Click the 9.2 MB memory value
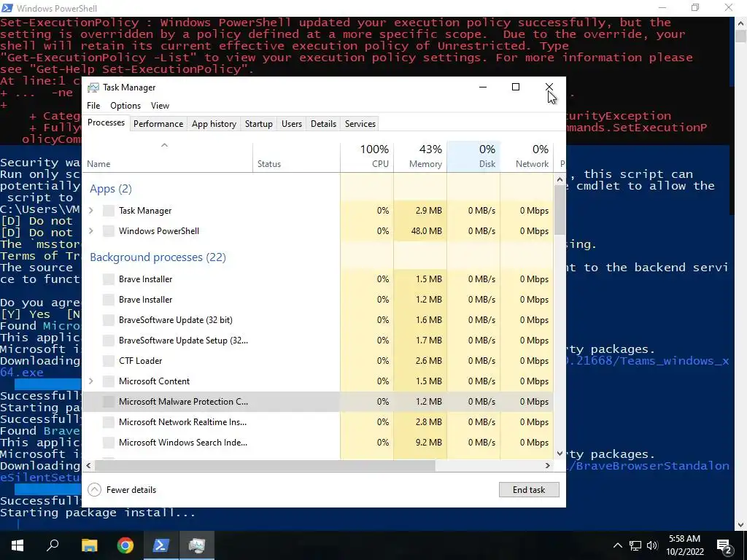The width and height of the screenshot is (747, 560). pyautogui.click(x=428, y=443)
